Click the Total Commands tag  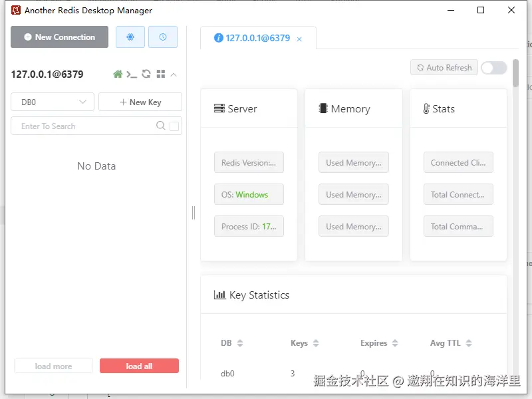pos(458,226)
